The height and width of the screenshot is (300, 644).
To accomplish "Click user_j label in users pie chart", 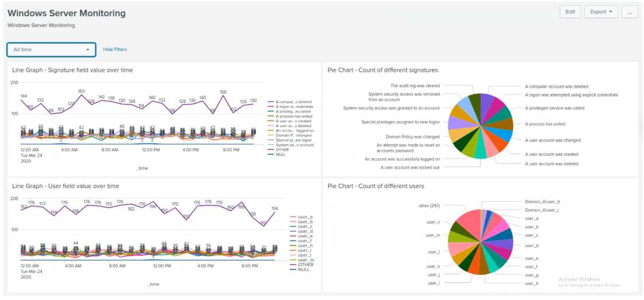I will pyautogui.click(x=434, y=275).
